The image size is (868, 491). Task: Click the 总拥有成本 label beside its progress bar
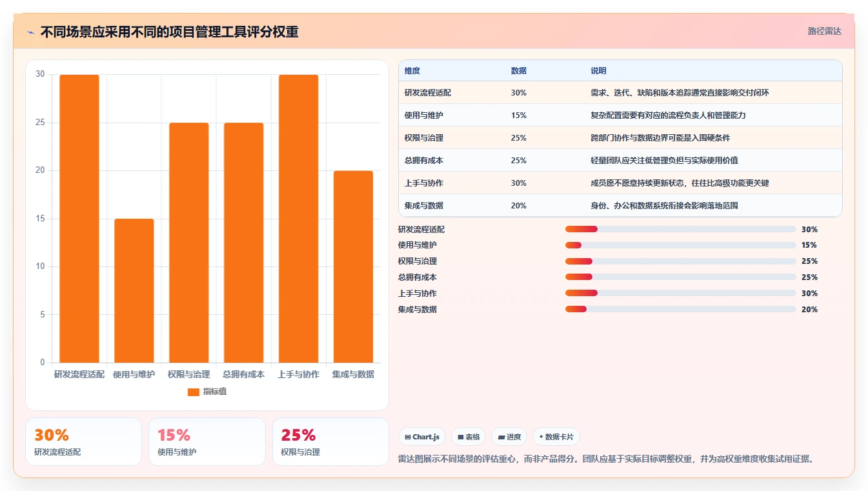pyautogui.click(x=418, y=277)
